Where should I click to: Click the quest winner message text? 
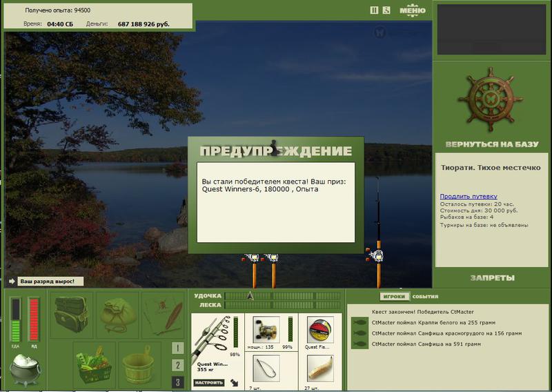(x=274, y=185)
